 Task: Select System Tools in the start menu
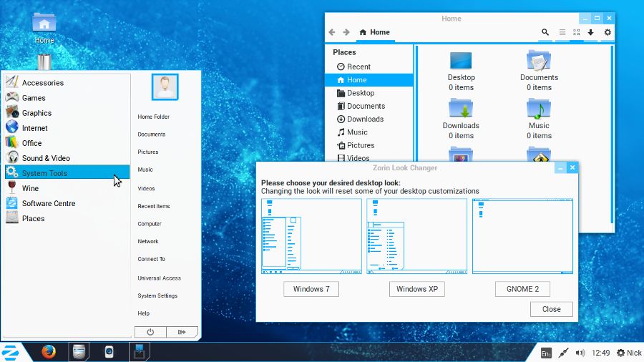(x=67, y=173)
